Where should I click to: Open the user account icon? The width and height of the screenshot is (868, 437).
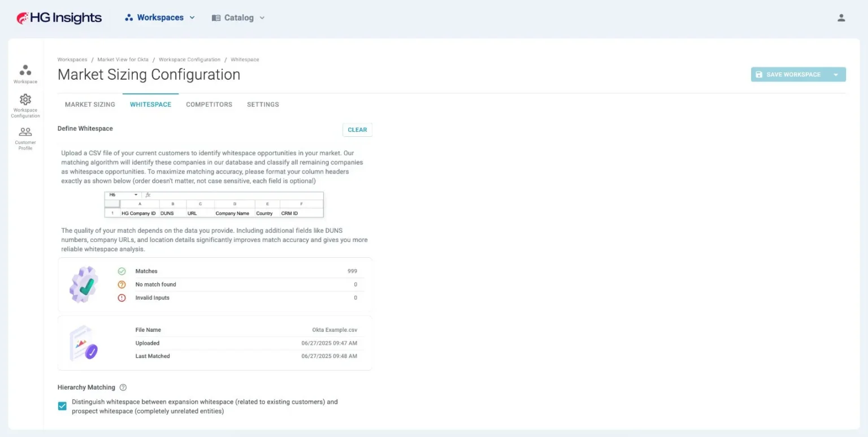coord(841,18)
